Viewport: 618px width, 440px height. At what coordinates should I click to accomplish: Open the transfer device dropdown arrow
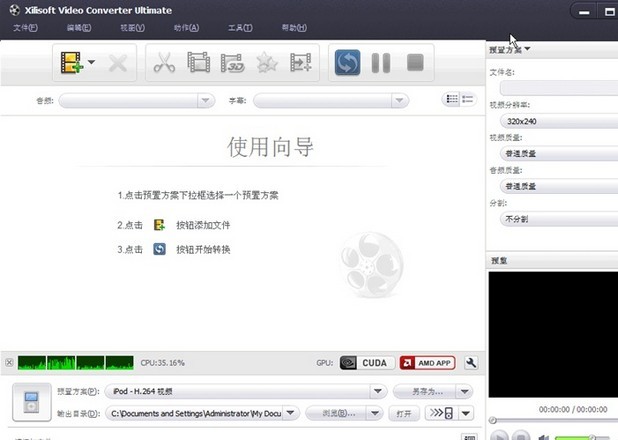point(466,413)
